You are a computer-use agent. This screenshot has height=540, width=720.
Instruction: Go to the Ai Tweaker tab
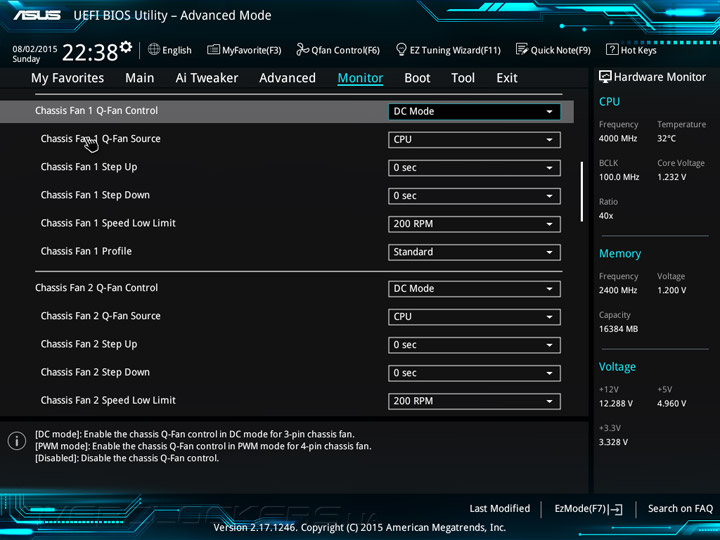tap(207, 78)
